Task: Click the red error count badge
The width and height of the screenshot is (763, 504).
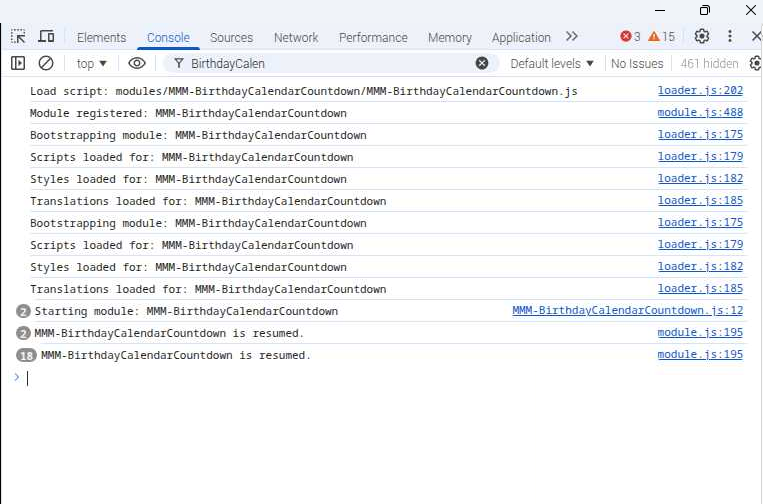Action: pos(630,37)
